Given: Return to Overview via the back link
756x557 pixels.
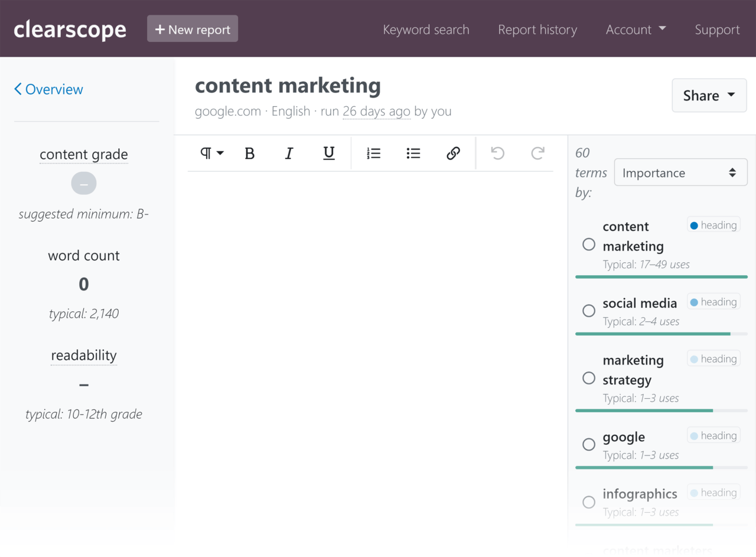Looking at the screenshot, I should 48,89.
